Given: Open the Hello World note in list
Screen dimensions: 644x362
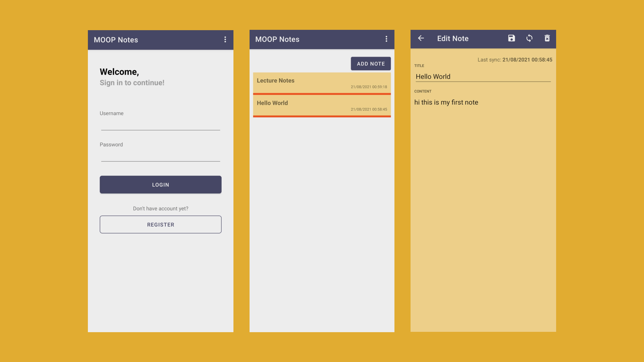Looking at the screenshot, I should point(322,106).
